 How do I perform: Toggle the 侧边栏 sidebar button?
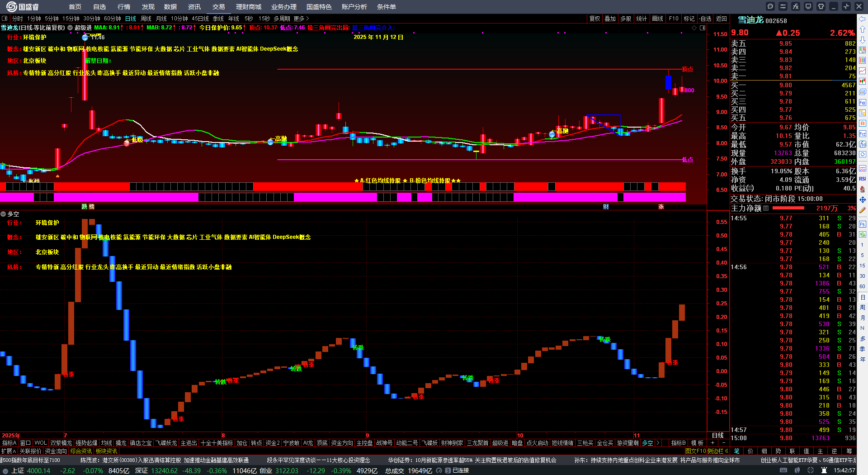[x=718, y=451]
